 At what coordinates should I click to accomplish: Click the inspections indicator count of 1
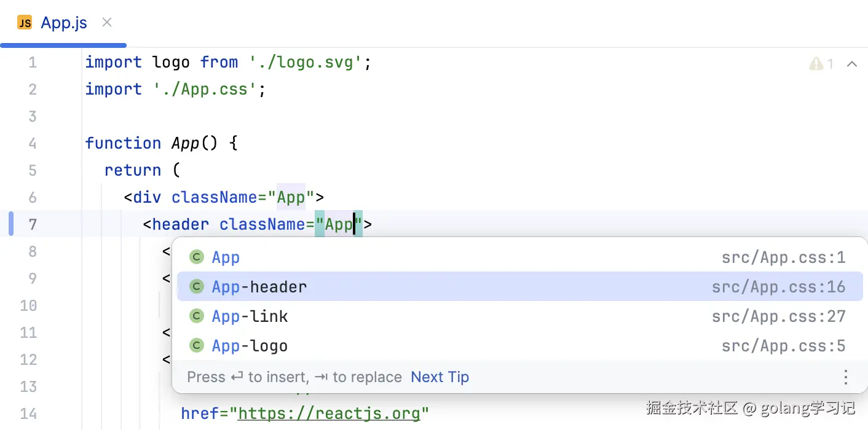(829, 63)
